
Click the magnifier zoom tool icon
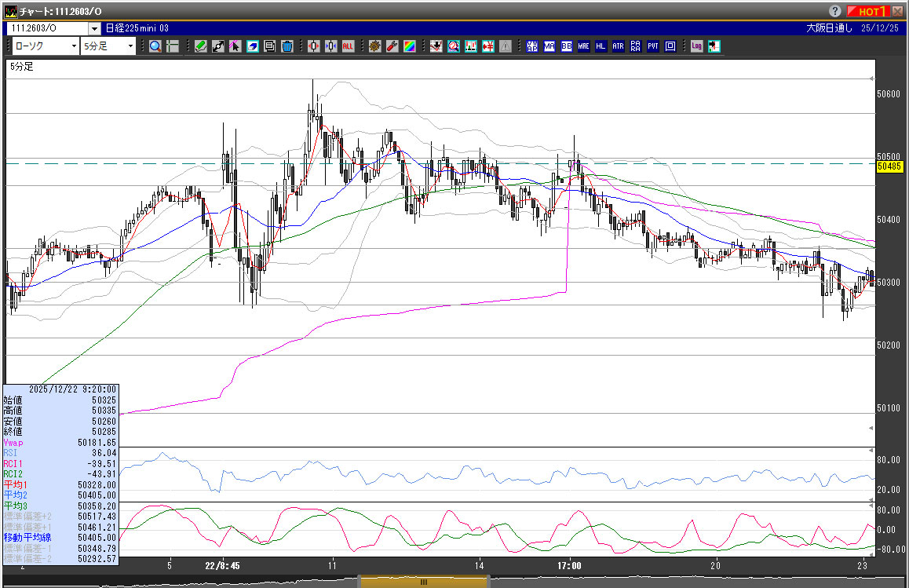(155, 46)
